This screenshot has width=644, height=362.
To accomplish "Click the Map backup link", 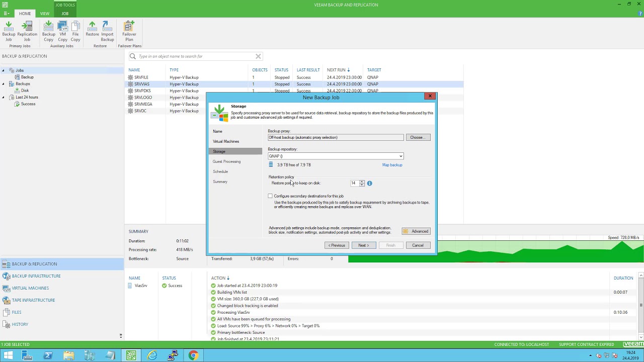I will pyautogui.click(x=392, y=165).
